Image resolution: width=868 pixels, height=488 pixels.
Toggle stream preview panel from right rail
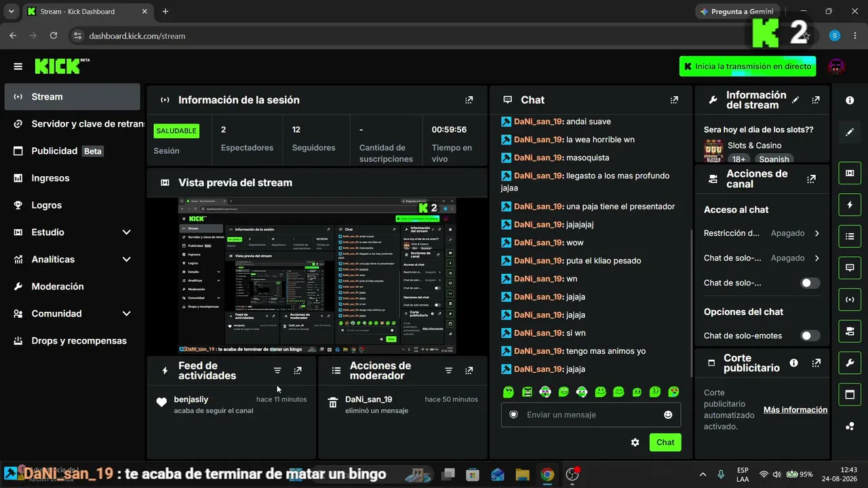pos(850,173)
